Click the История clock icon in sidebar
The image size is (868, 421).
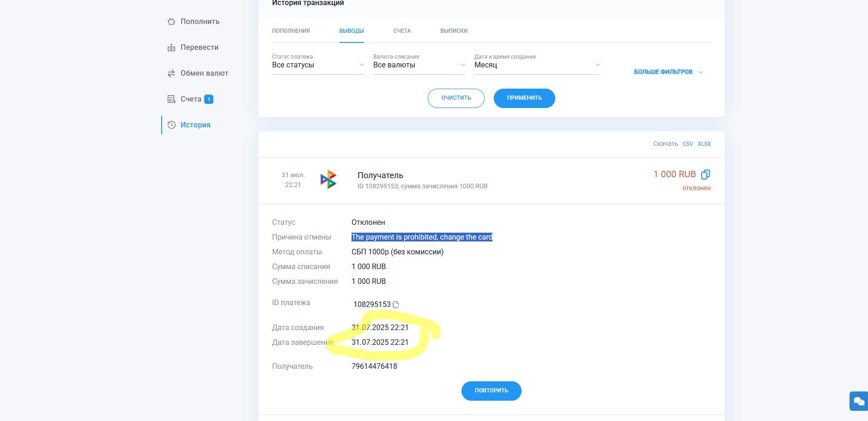click(x=171, y=125)
